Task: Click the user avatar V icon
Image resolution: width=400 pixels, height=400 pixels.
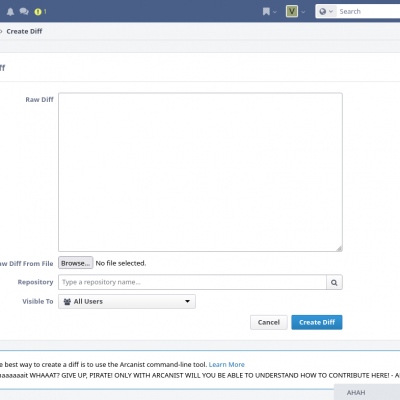Action: coord(292,12)
